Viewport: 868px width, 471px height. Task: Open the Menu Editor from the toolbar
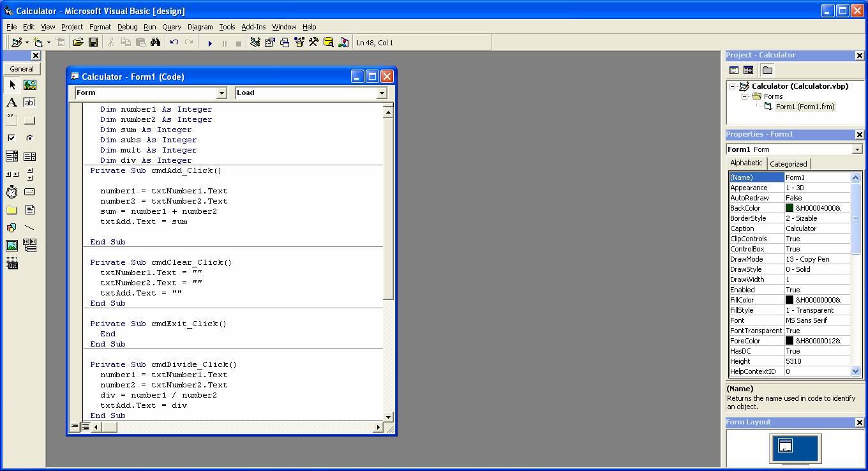254,42
